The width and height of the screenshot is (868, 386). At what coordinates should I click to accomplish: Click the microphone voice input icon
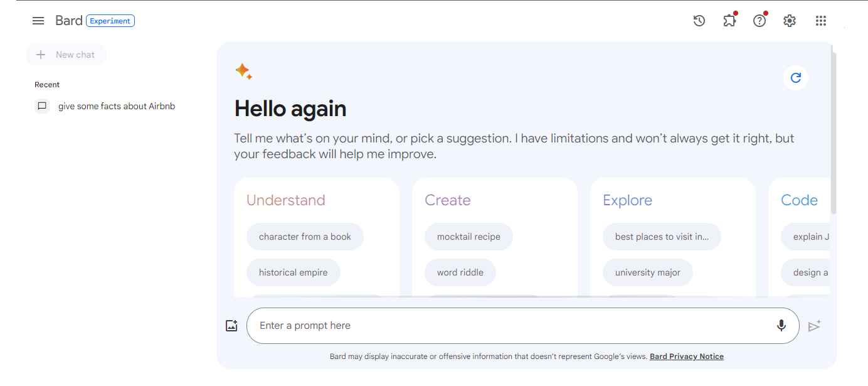(781, 326)
